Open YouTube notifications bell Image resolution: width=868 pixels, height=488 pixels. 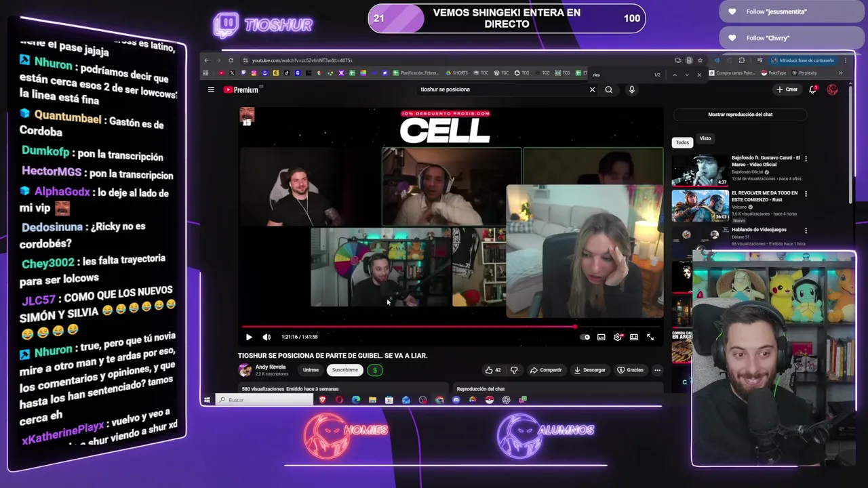tap(813, 89)
